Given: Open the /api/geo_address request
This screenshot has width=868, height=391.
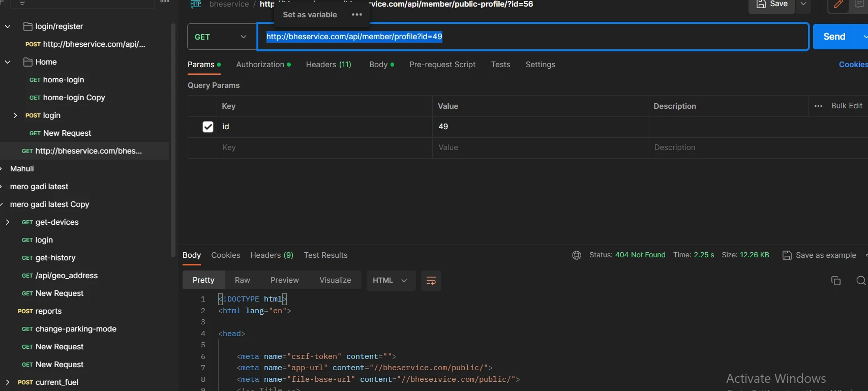Looking at the screenshot, I should point(59,276).
